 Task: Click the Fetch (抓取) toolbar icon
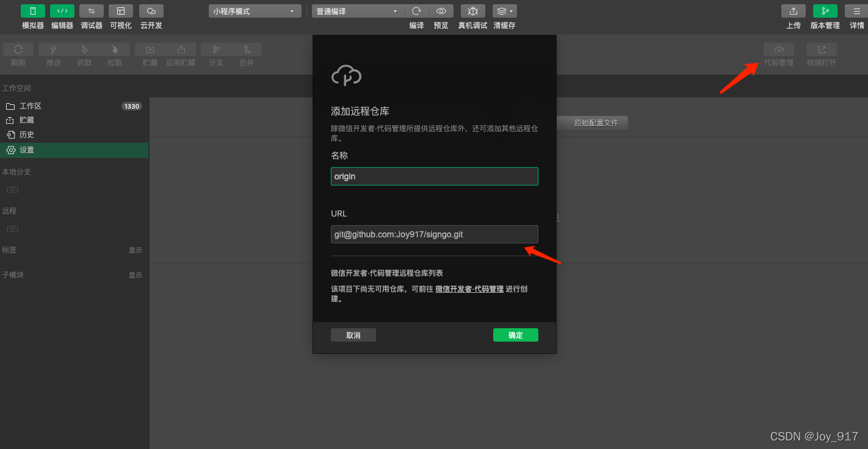[x=84, y=49]
